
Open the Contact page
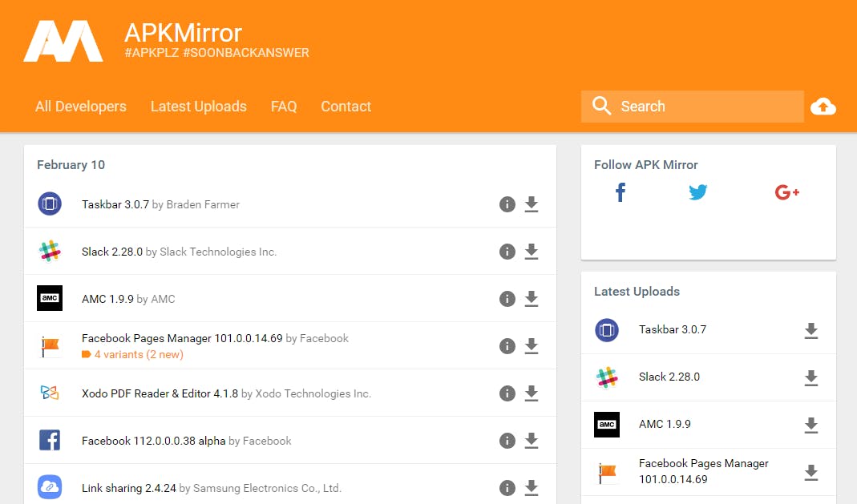click(346, 107)
